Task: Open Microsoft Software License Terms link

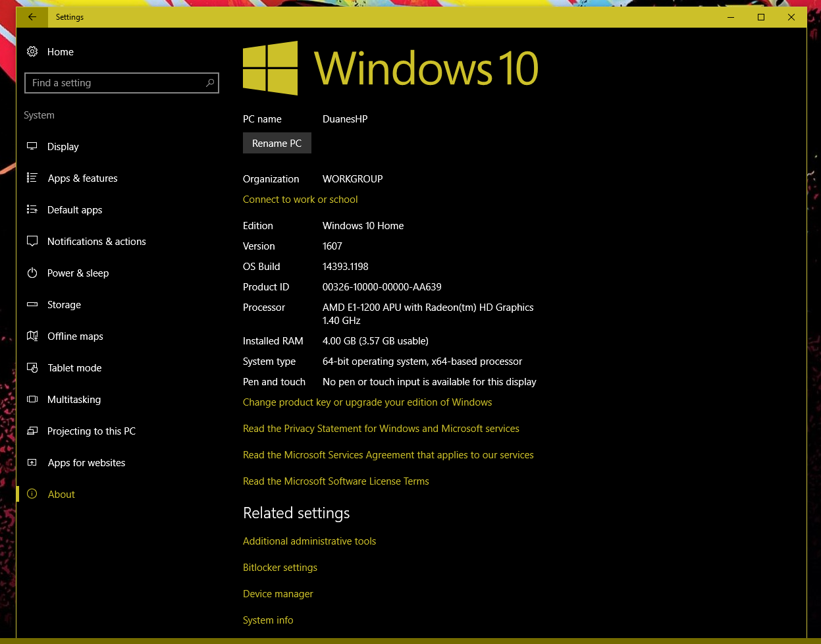Action: coord(336,481)
